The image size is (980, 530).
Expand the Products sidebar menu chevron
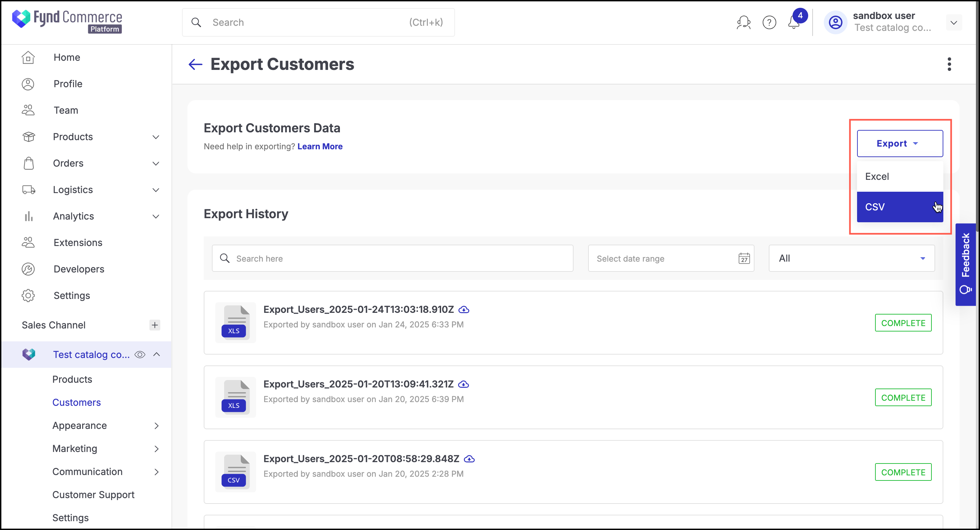pyautogui.click(x=156, y=137)
